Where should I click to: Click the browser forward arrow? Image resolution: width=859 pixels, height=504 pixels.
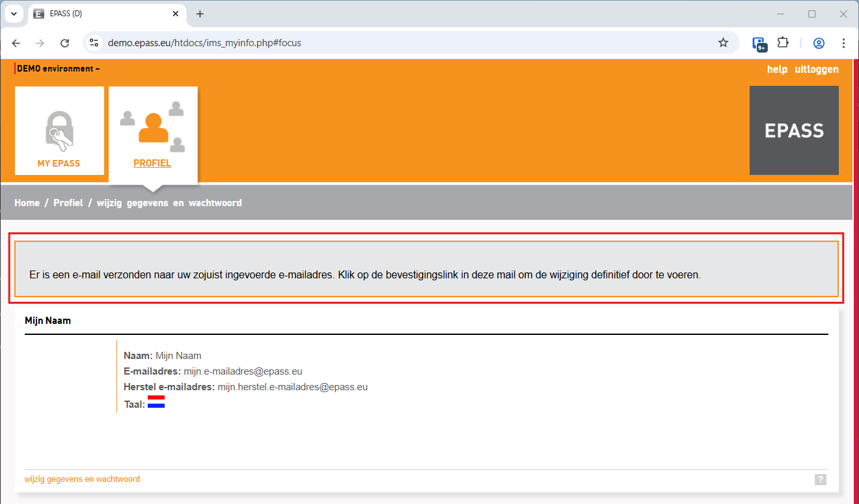[40, 43]
